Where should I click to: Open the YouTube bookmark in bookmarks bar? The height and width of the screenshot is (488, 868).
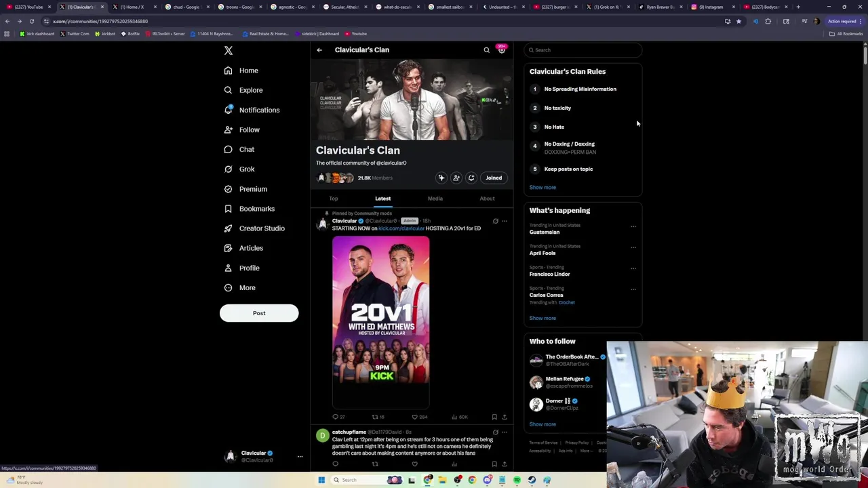356,34
